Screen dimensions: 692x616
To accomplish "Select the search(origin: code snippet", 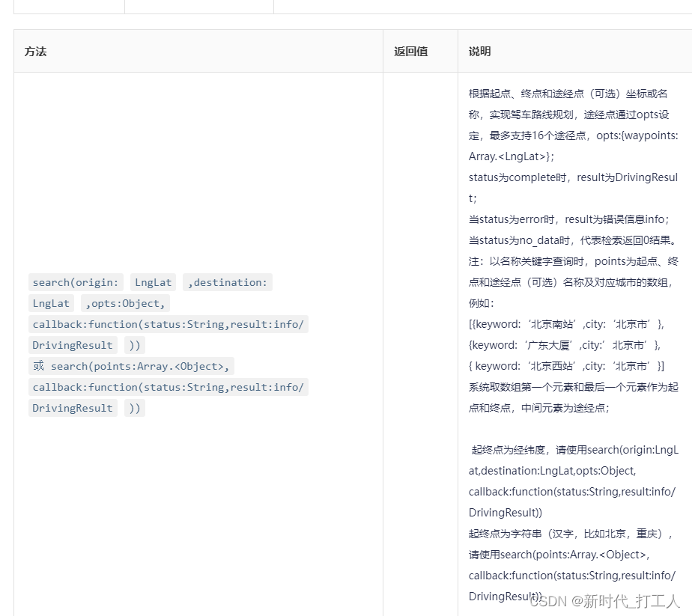I will 75,282.
